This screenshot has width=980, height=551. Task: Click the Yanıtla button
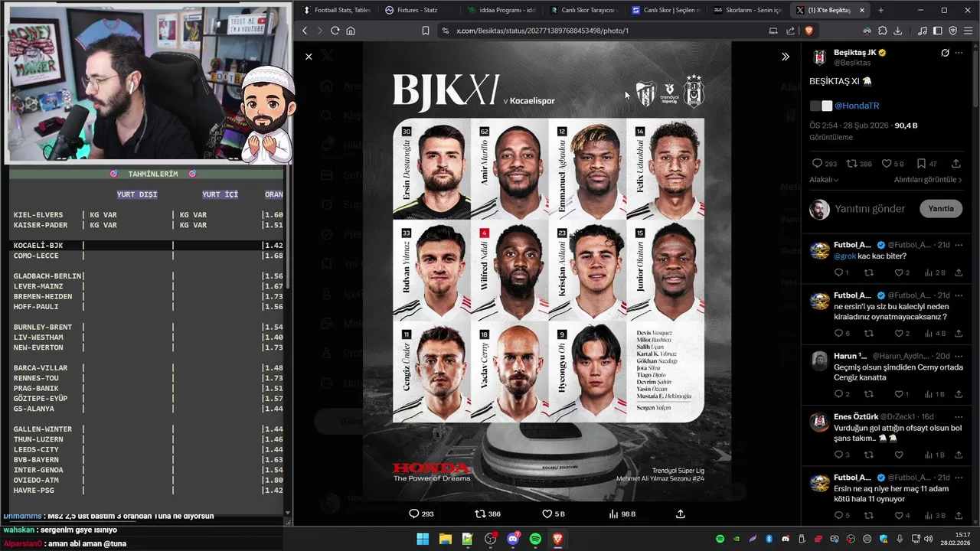point(941,208)
